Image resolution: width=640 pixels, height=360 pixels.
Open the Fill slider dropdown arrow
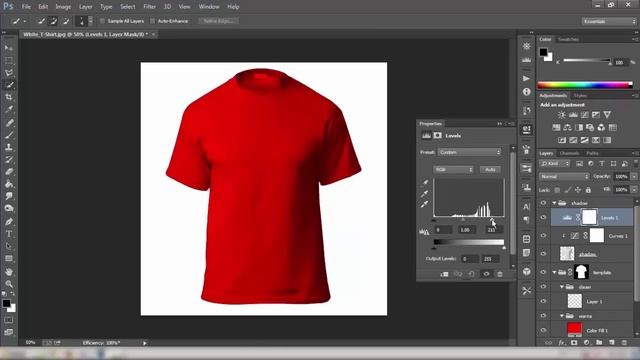click(634, 190)
